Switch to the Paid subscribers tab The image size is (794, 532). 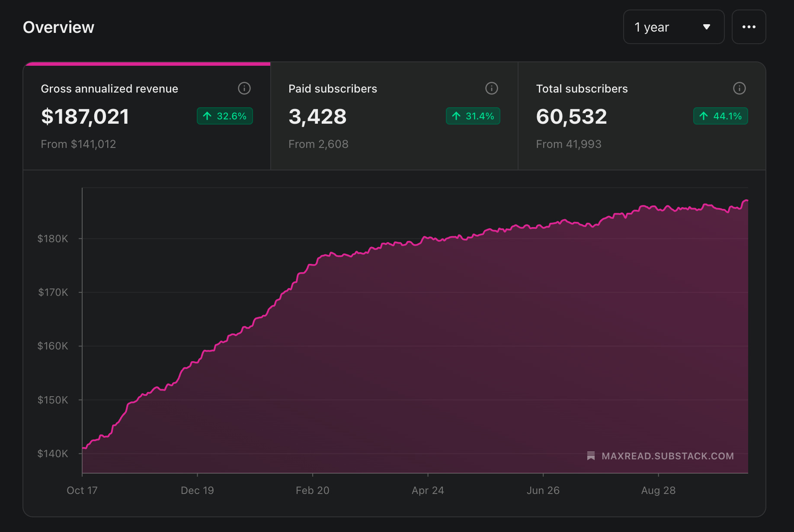pos(394,116)
